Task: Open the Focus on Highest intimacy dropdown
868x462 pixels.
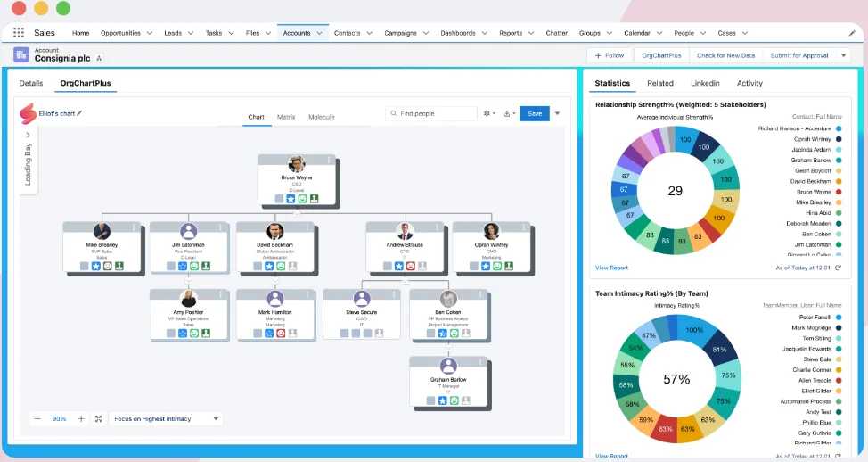Action: [x=166, y=419]
